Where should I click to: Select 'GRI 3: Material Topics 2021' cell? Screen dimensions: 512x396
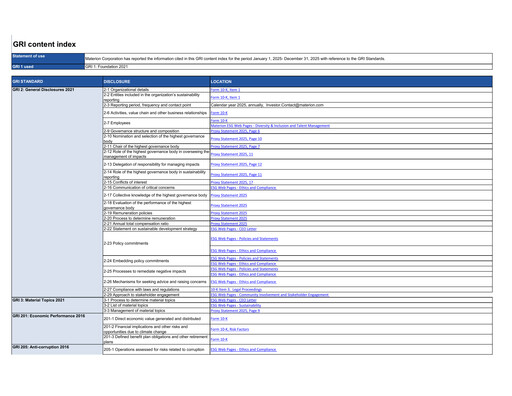click(57, 305)
